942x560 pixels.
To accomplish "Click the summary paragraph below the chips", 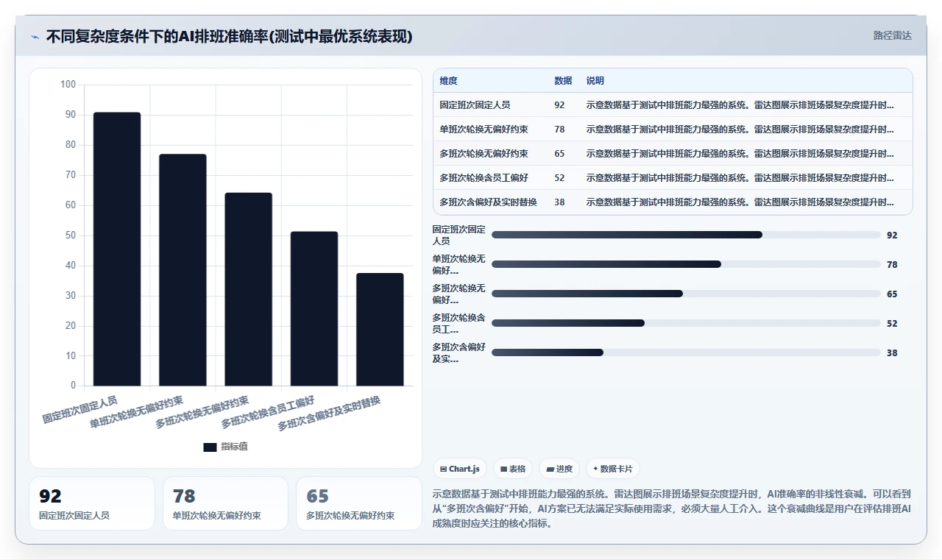I will pyautogui.click(x=673, y=508).
